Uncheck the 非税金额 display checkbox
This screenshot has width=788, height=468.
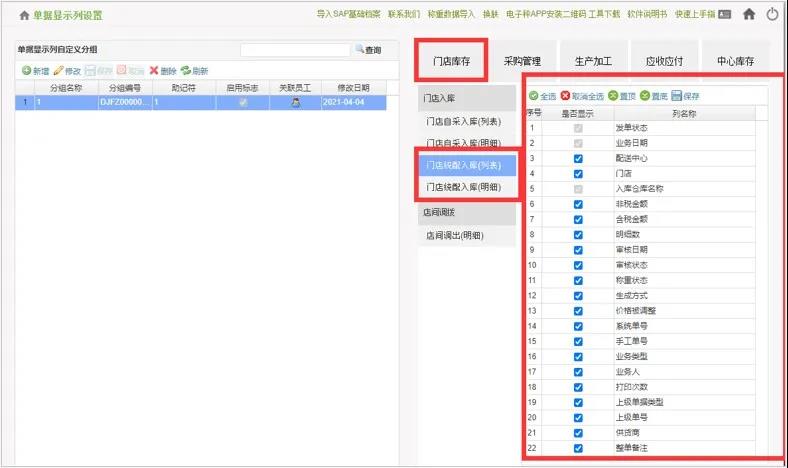[x=578, y=204]
